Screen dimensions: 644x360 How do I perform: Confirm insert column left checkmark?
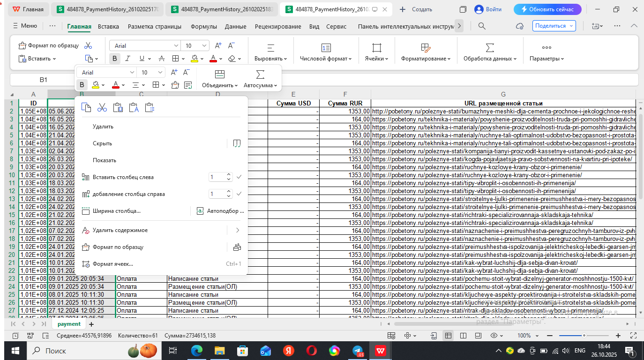click(x=239, y=177)
